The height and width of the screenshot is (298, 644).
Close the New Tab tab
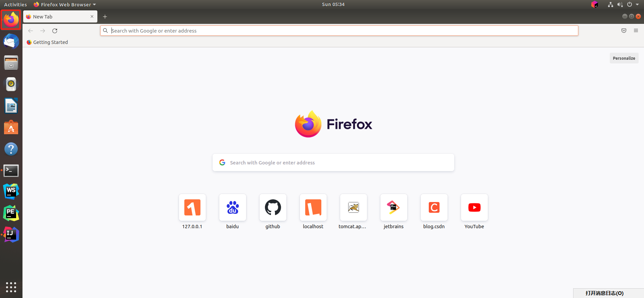92,16
